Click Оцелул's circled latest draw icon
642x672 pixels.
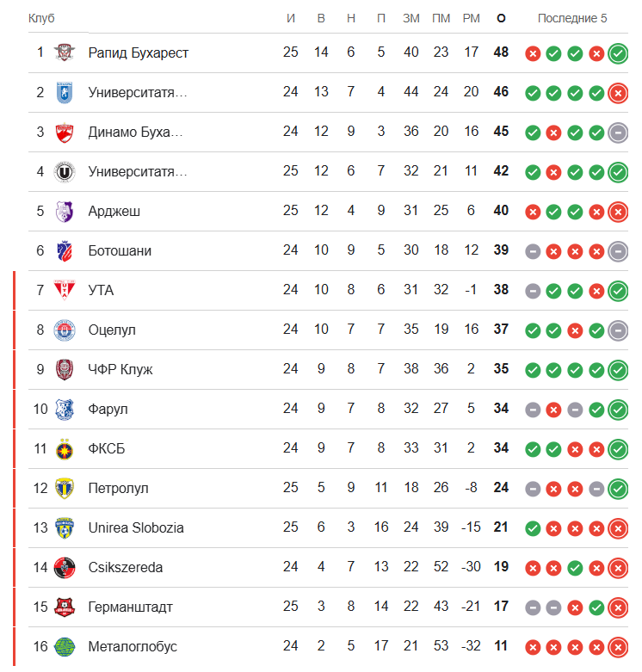coord(617,330)
